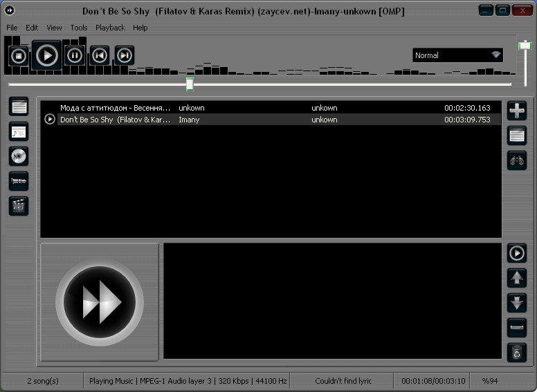Move selected song down with arrow icon
The width and height of the screenshot is (537, 392).
point(517,303)
